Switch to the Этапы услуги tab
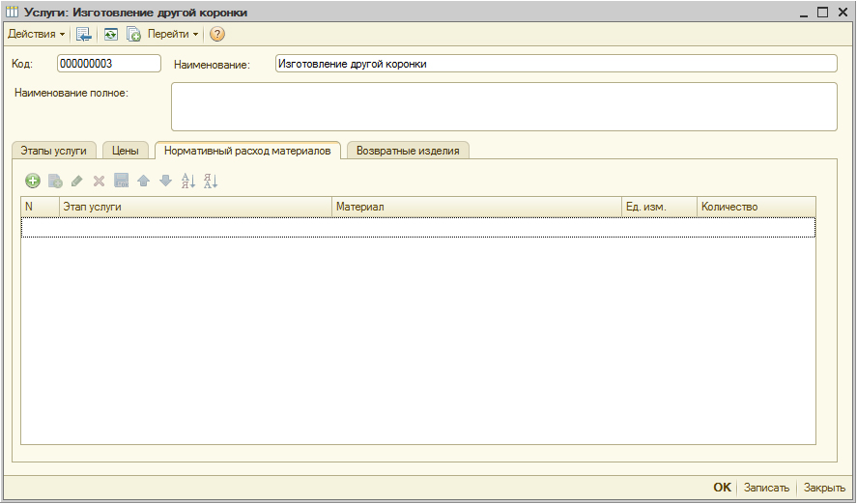Viewport: 857px width, 504px height. [54, 151]
